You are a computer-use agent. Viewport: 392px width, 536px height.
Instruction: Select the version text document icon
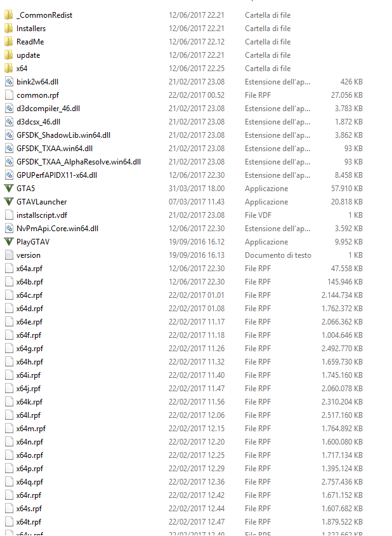point(10,255)
